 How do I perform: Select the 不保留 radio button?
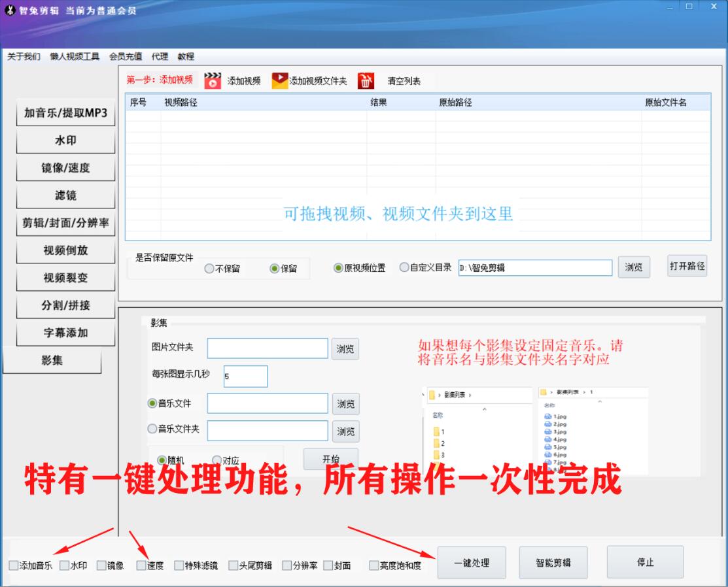tap(209, 268)
